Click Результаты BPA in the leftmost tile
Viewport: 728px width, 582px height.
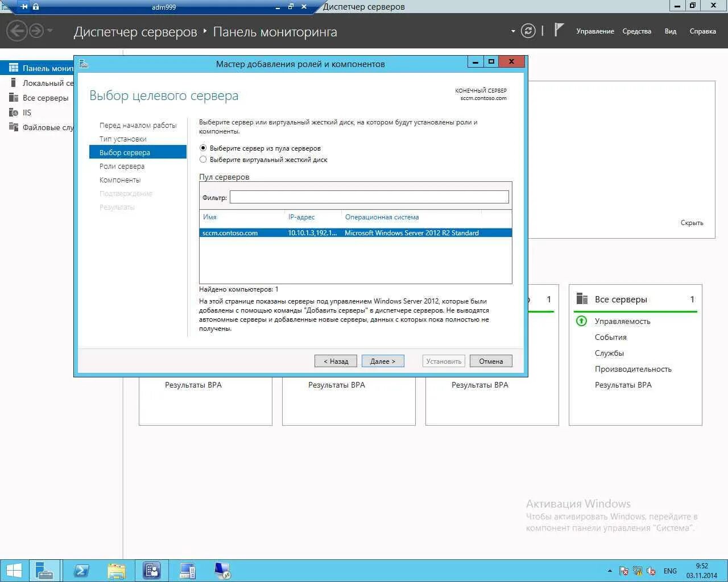click(193, 385)
